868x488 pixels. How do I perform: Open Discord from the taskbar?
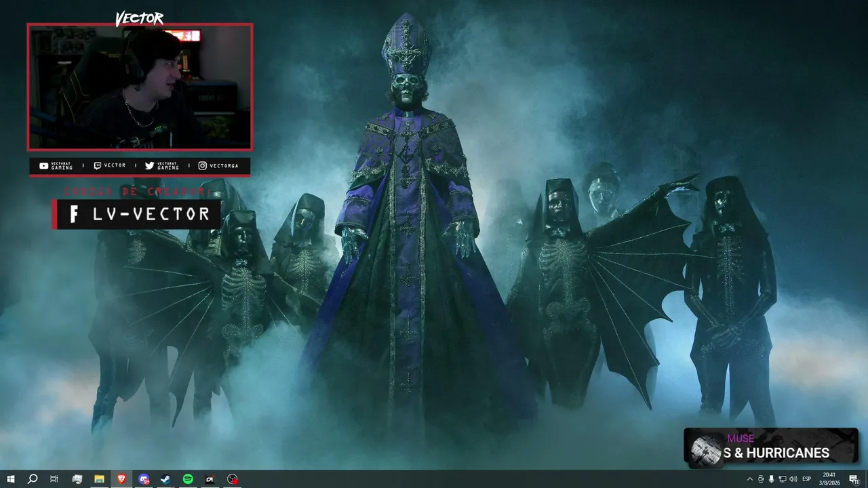[x=144, y=479]
